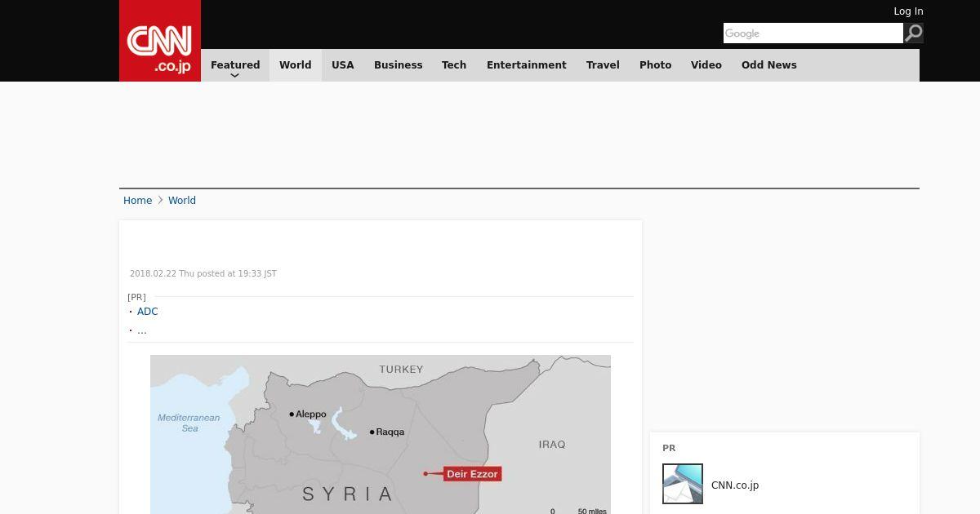Open the World menu tab
Screen dimensions: 980x514
(x=295, y=65)
